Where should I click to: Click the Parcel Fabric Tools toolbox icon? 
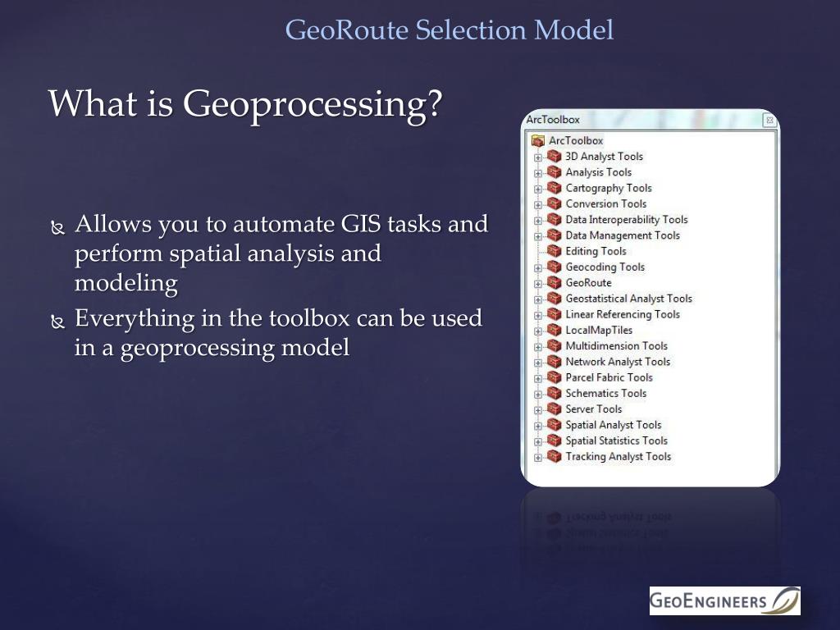[554, 377]
